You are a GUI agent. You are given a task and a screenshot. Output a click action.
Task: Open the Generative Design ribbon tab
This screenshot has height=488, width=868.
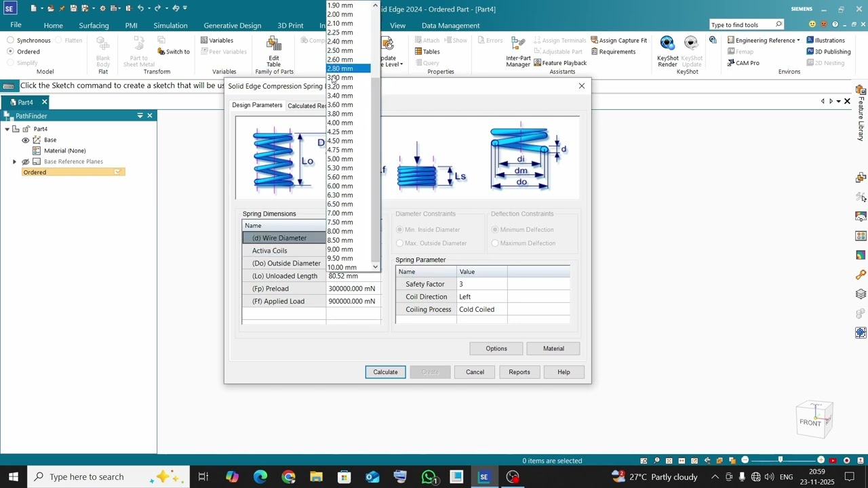(x=233, y=25)
